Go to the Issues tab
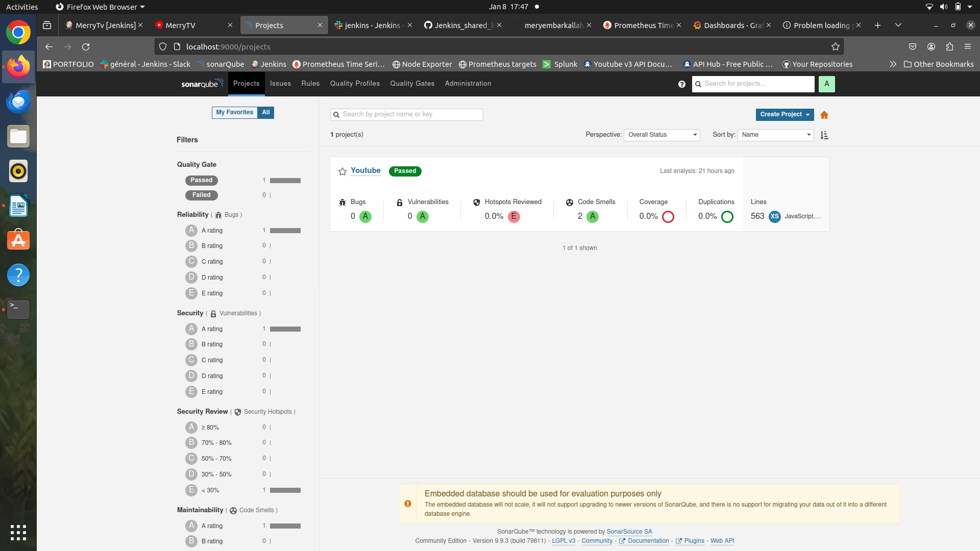Screen dimensions: 980x551 pyautogui.click(x=280, y=84)
